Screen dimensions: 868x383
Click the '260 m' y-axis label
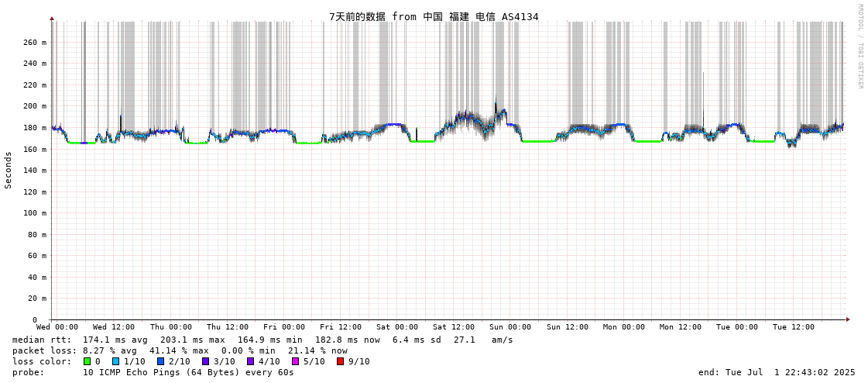[35, 42]
